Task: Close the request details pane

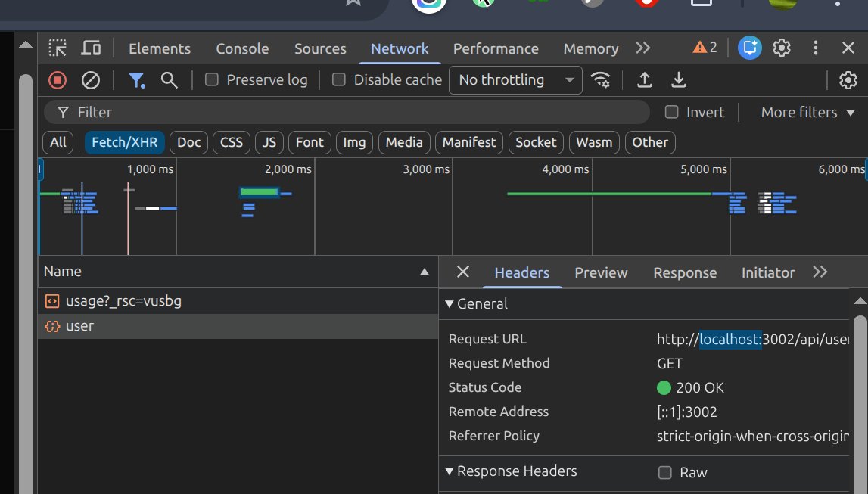Action: coord(463,272)
